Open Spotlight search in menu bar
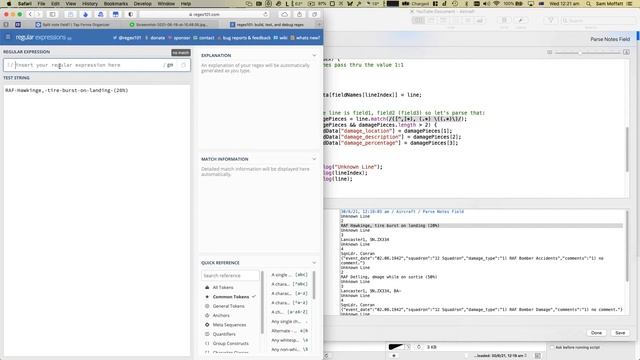 588,4
